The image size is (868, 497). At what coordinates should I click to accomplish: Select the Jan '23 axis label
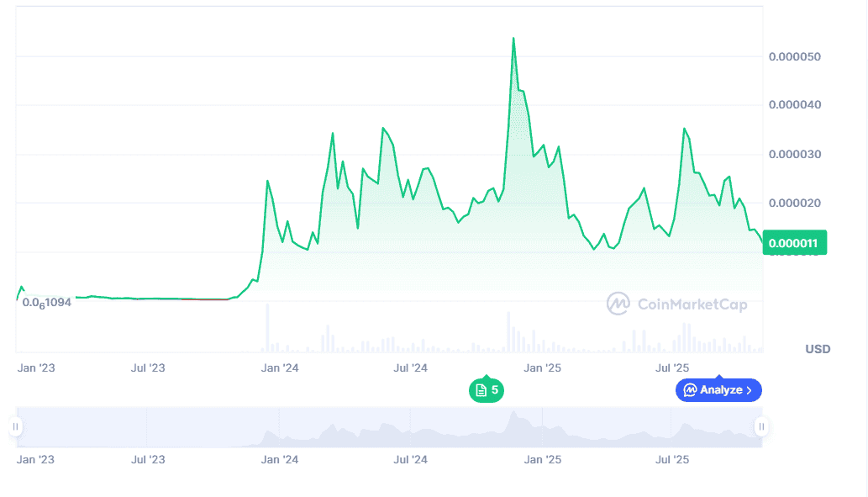pos(37,367)
